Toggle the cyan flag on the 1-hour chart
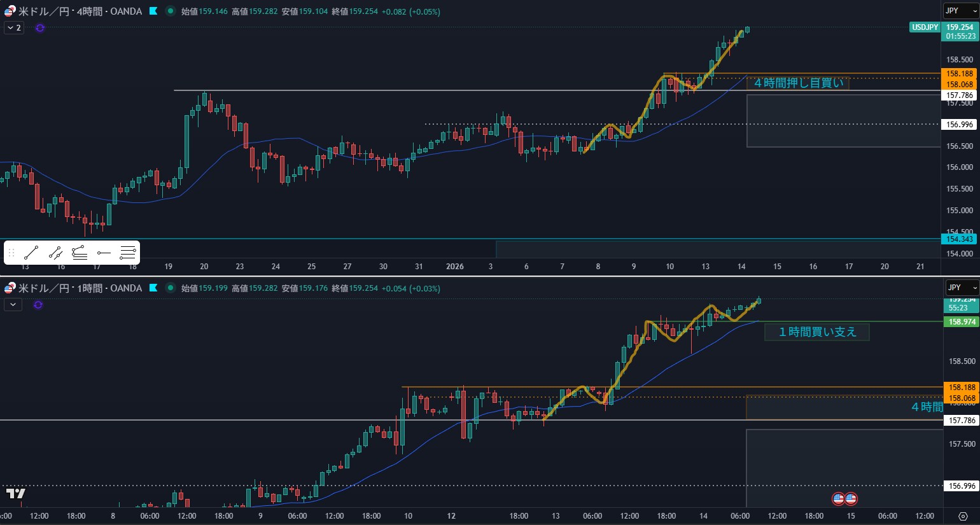Viewport: 980px width, 525px height. 153,288
